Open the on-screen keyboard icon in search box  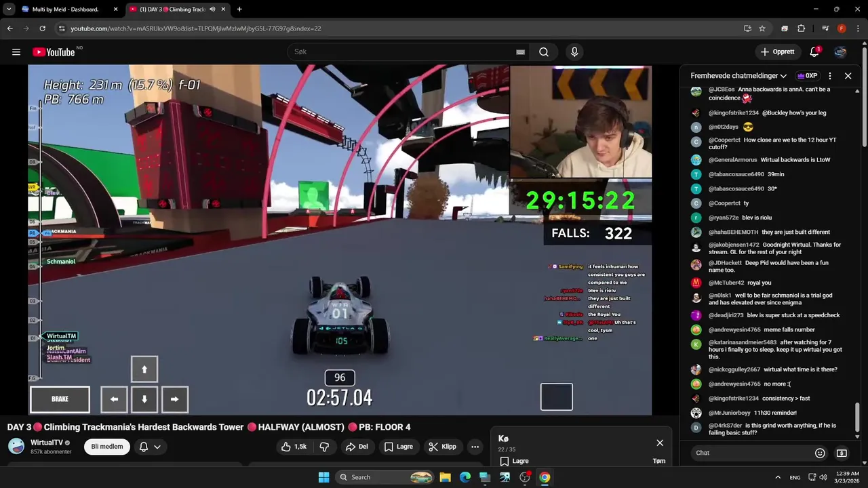pos(520,52)
